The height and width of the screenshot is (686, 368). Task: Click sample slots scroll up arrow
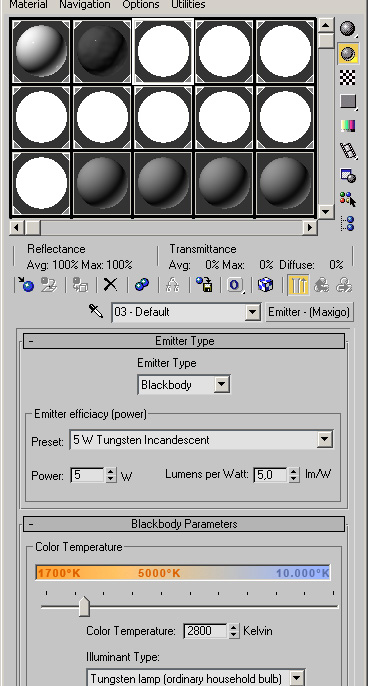coord(325,25)
